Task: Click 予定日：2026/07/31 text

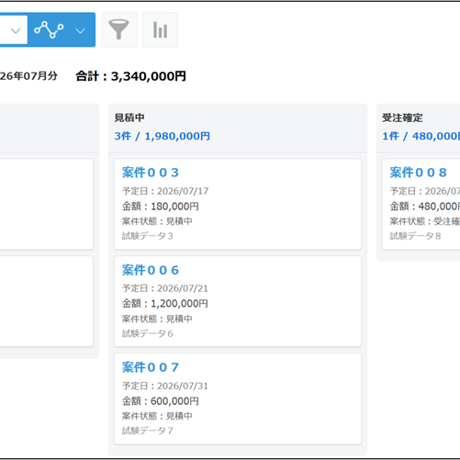Action: tap(165, 386)
